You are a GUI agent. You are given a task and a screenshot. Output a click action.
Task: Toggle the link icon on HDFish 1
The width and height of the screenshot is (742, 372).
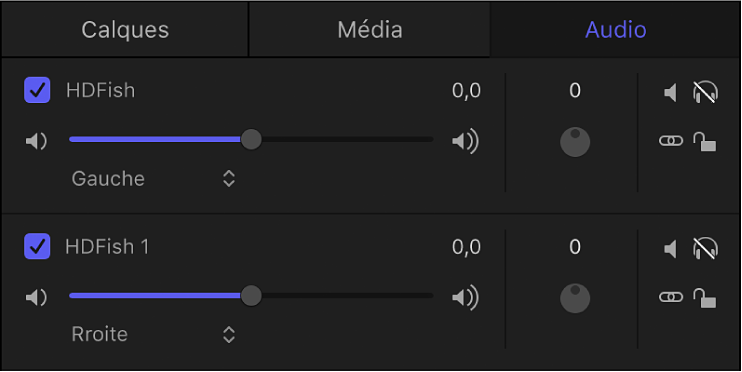pyautogui.click(x=671, y=297)
